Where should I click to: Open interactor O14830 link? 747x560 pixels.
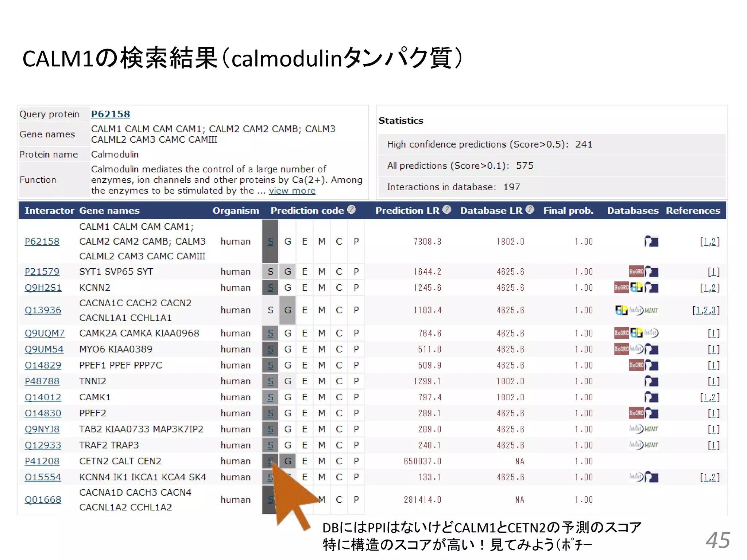pyautogui.click(x=43, y=413)
